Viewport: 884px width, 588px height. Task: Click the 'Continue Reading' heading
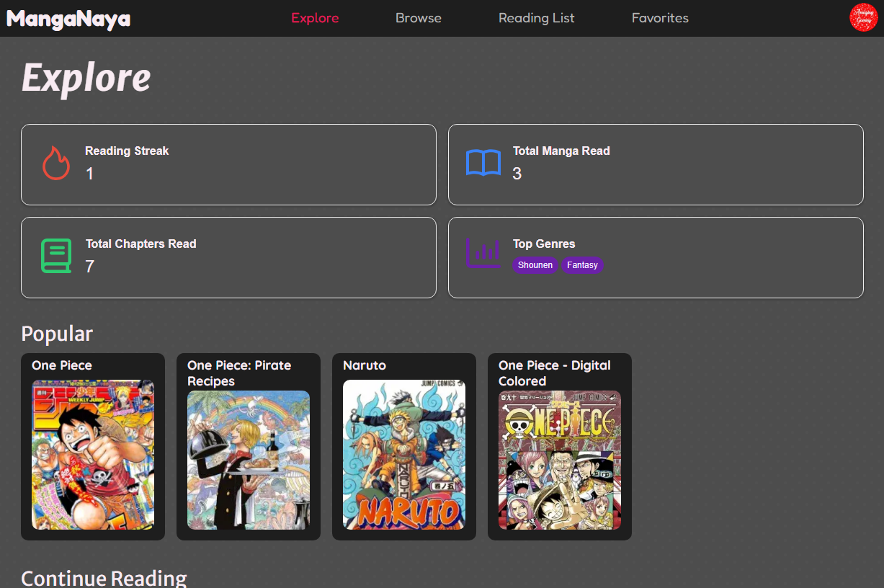pos(104,578)
